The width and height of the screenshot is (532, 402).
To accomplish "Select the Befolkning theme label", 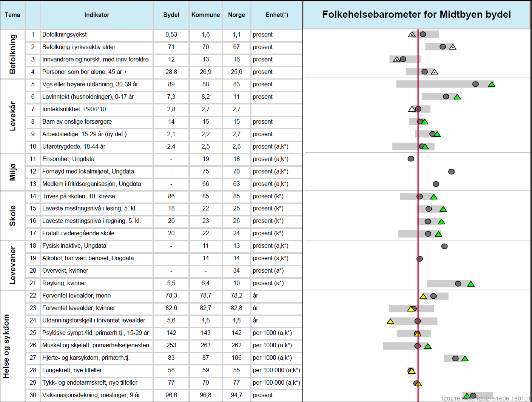I will (13, 54).
